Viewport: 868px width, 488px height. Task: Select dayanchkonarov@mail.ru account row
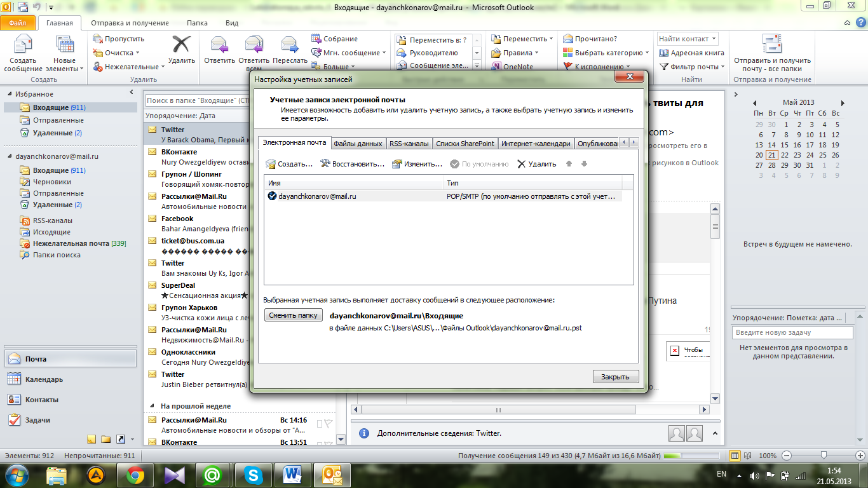tap(443, 196)
